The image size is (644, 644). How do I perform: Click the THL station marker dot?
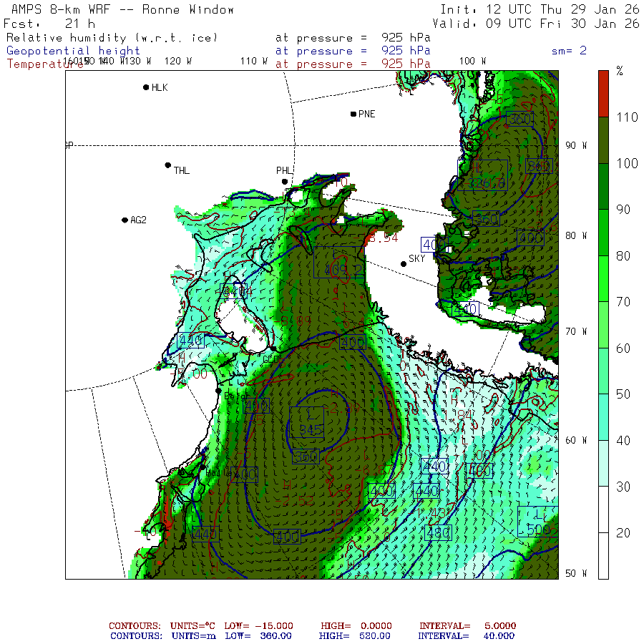[167, 165]
